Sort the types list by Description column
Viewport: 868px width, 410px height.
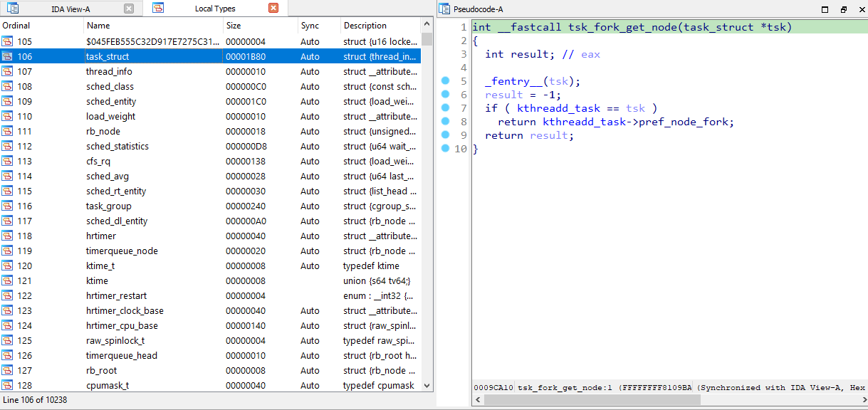[x=381, y=26]
